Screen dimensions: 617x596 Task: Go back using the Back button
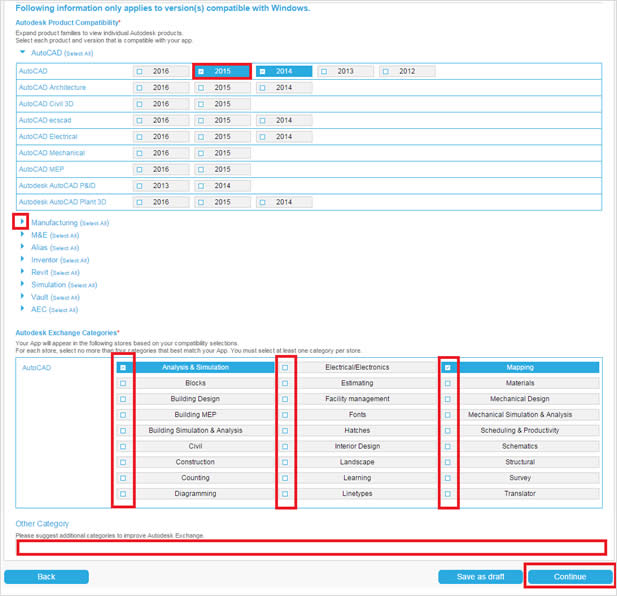[46, 577]
